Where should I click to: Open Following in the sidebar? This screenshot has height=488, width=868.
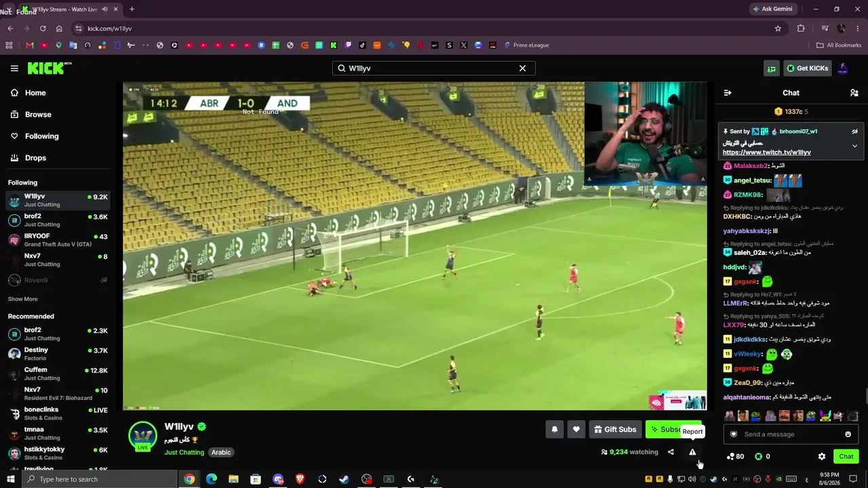tap(41, 136)
